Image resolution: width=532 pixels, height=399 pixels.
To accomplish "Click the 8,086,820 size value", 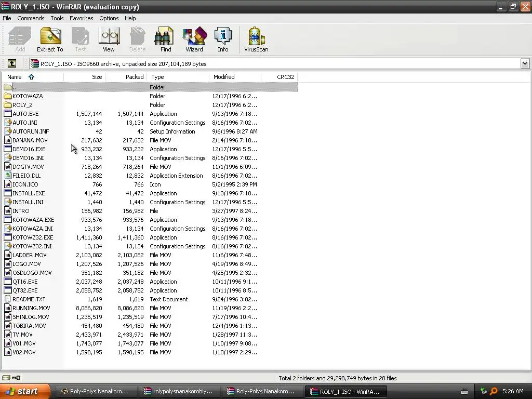I will tap(89, 308).
